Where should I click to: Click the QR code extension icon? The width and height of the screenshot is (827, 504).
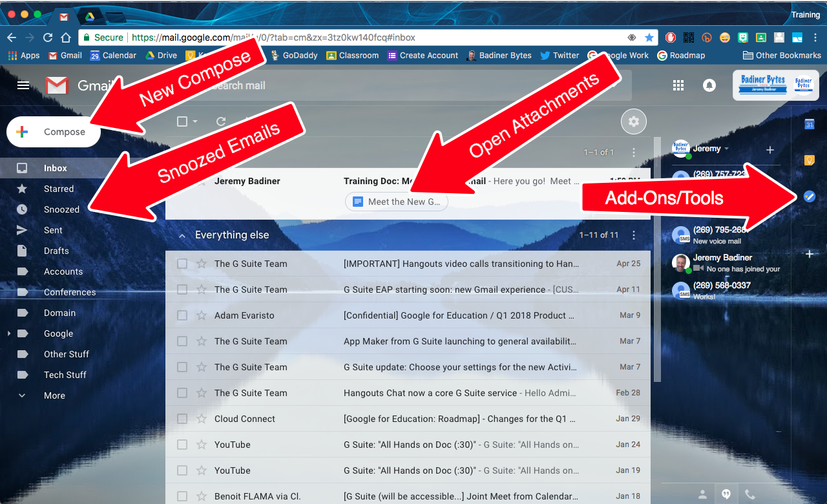pyautogui.click(x=689, y=37)
